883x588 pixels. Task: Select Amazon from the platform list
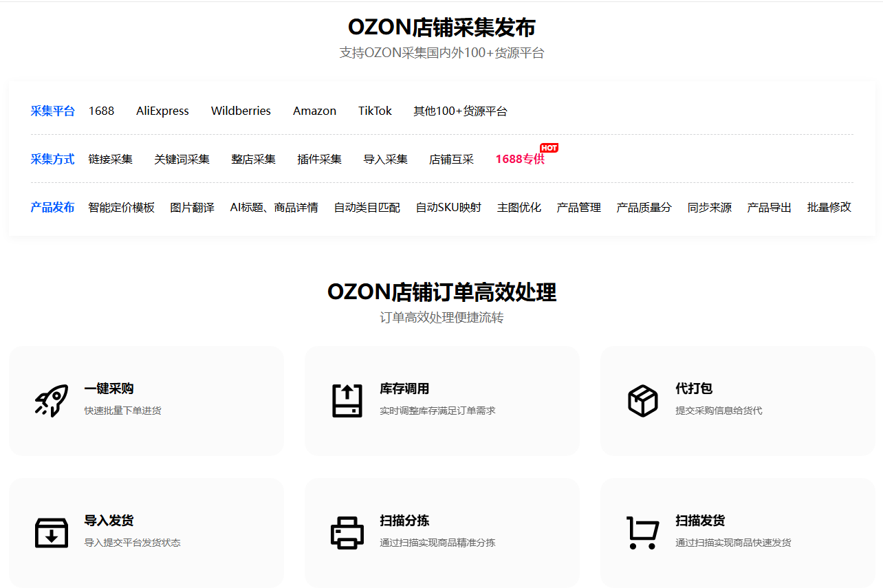pyautogui.click(x=314, y=111)
